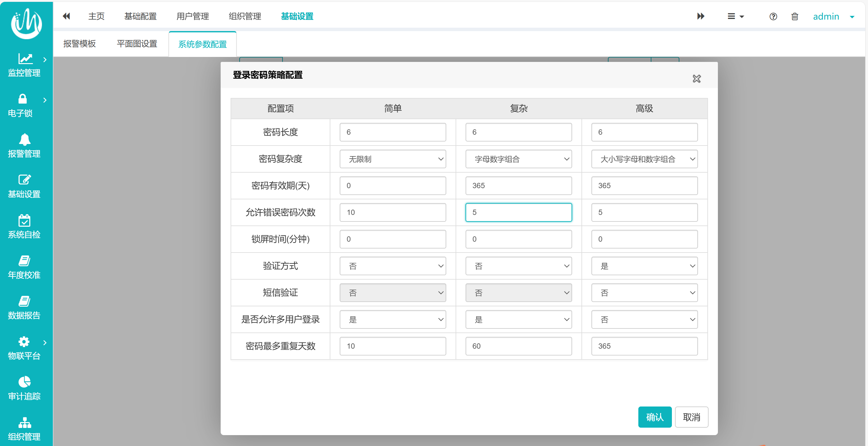Screen dimensions: 868x446
Task: Click the trash bin icon in header
Action: [795, 16]
